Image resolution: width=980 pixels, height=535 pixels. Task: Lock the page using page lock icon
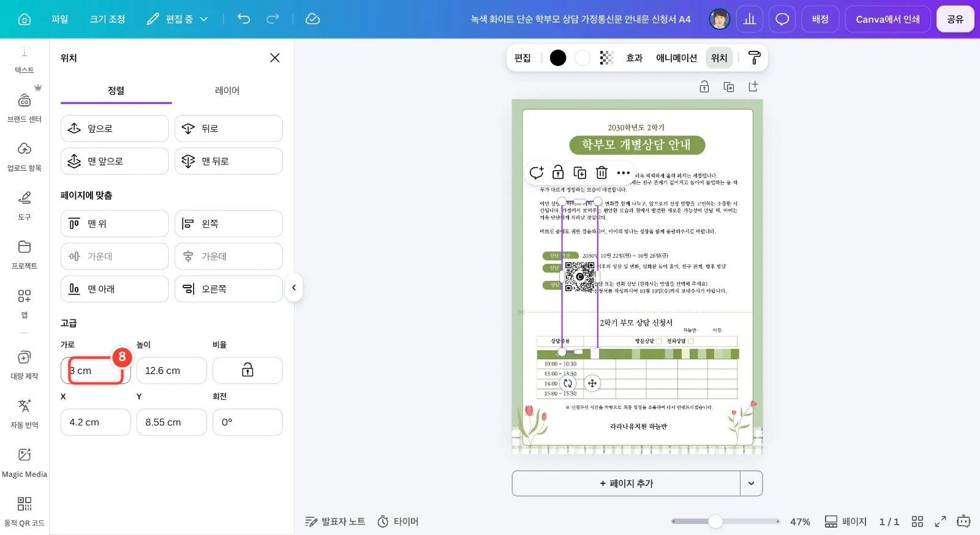point(704,87)
